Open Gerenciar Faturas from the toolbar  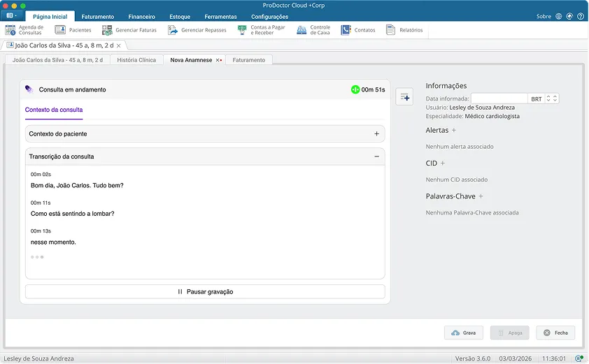click(x=130, y=30)
